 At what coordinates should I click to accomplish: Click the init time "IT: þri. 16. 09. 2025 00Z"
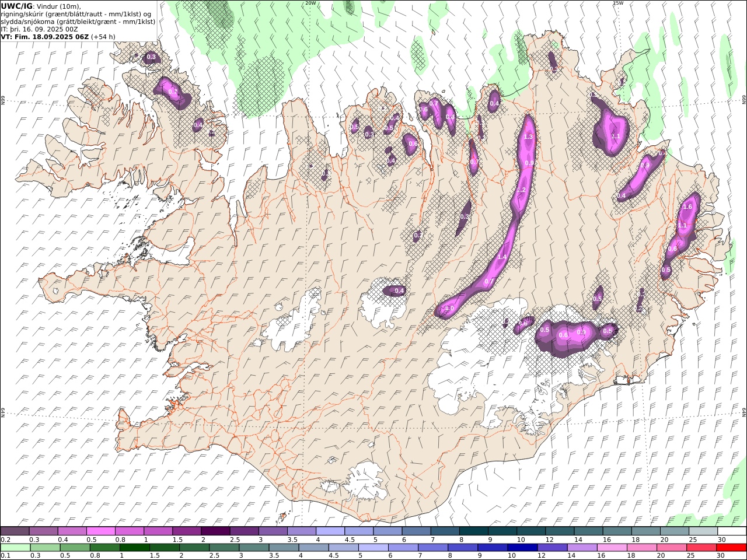pyautogui.click(x=40, y=29)
